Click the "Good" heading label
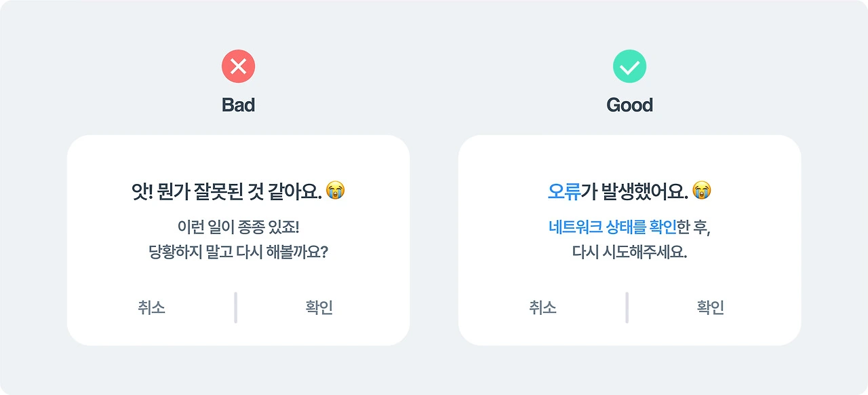Viewport: 868px width, 395px height. [629, 105]
